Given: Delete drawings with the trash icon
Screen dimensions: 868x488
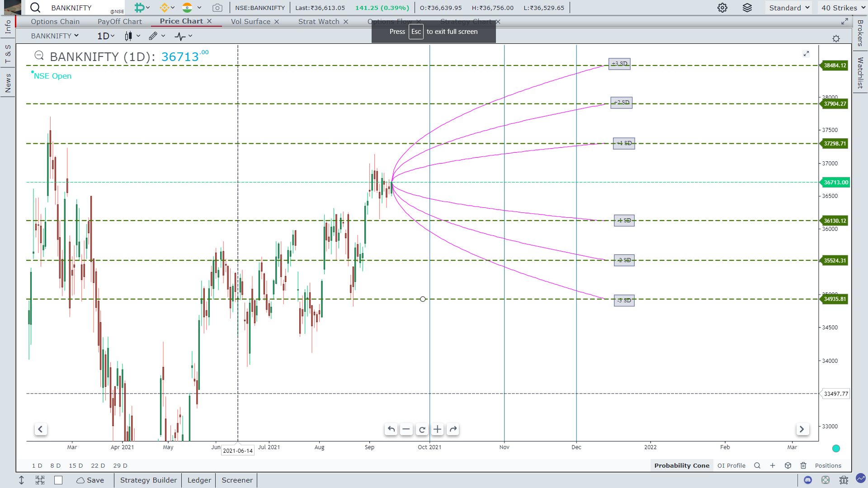Looking at the screenshot, I should (803, 466).
